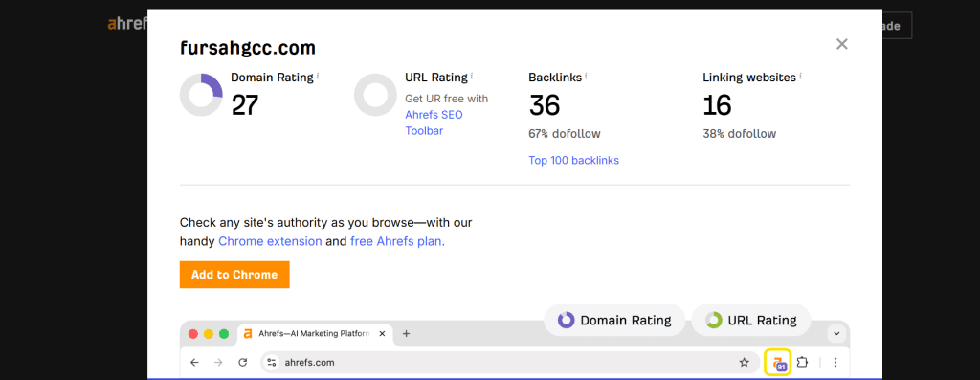The width and height of the screenshot is (980, 380).
Task: Open the Ahrefs SEO Toolbar link
Action: 434,123
